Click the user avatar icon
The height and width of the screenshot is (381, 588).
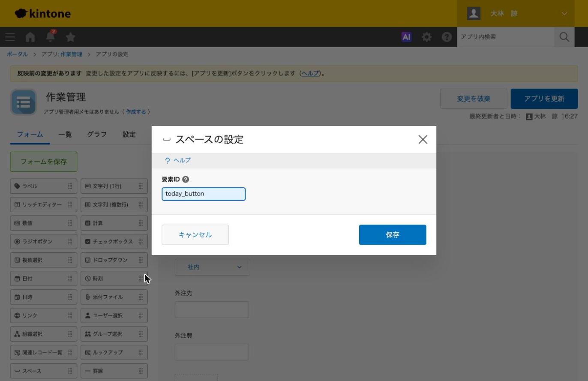click(x=474, y=13)
